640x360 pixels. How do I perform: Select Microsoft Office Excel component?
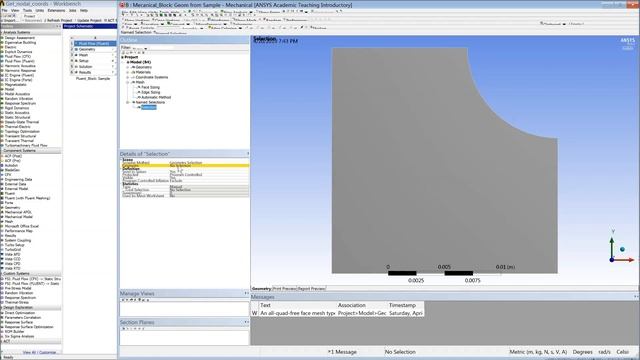point(22,226)
